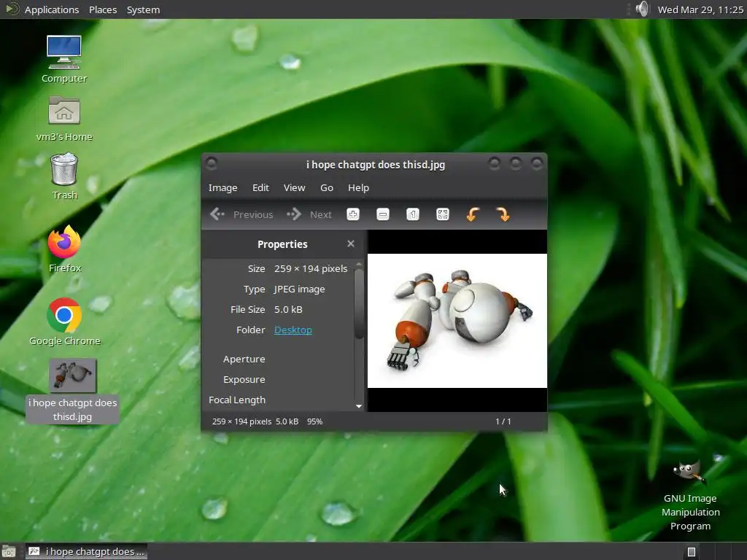Go to the next image using the Next arrow
Viewport: 747px width, 560px height.
click(x=309, y=214)
